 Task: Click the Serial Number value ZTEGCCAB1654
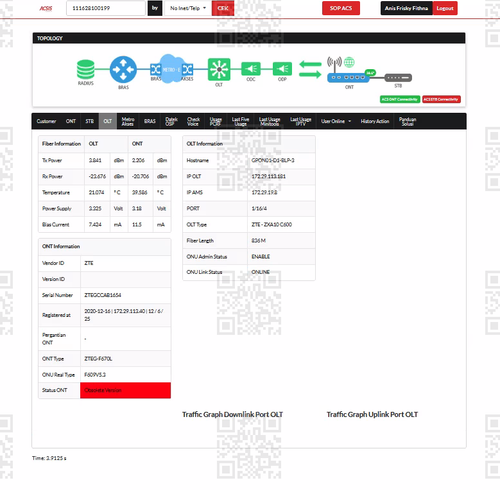pyautogui.click(x=103, y=295)
